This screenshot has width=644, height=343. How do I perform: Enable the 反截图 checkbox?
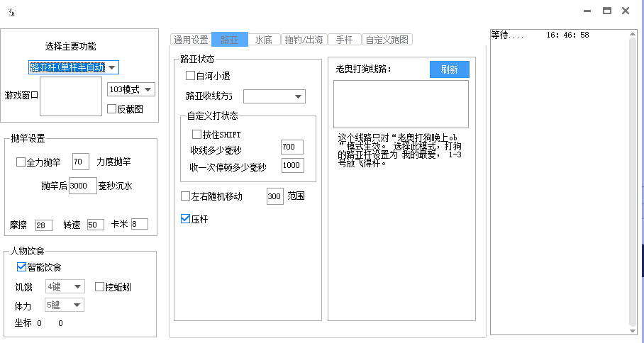111,109
